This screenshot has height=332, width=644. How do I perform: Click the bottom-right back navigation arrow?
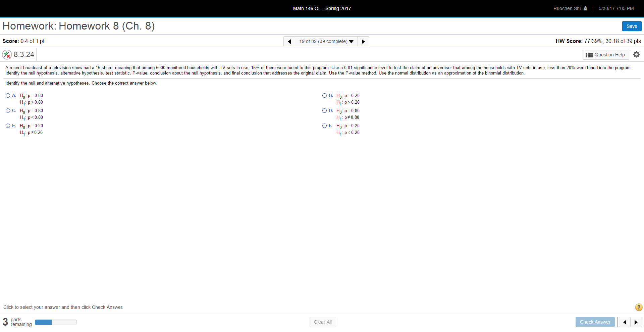pos(625,322)
